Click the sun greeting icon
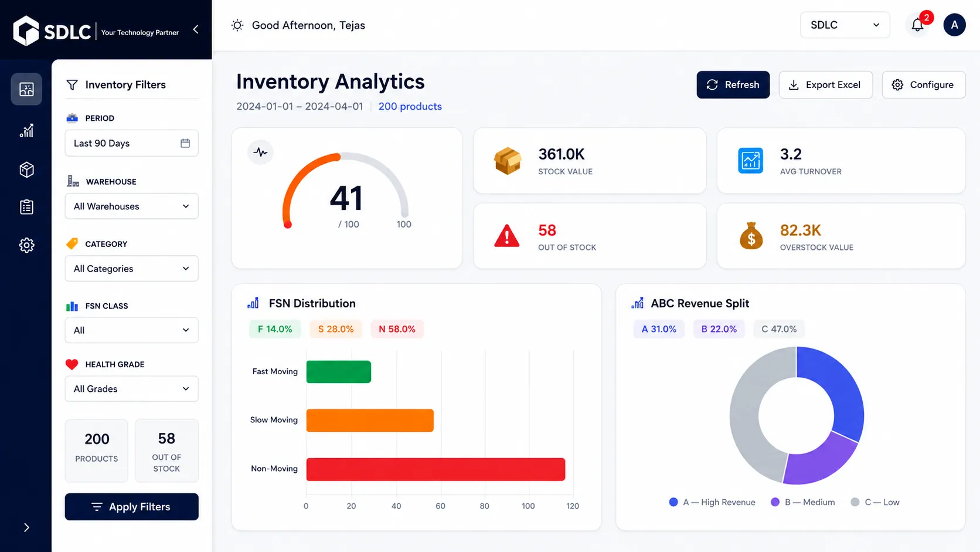Viewport: 980px width, 552px height. 237,25
